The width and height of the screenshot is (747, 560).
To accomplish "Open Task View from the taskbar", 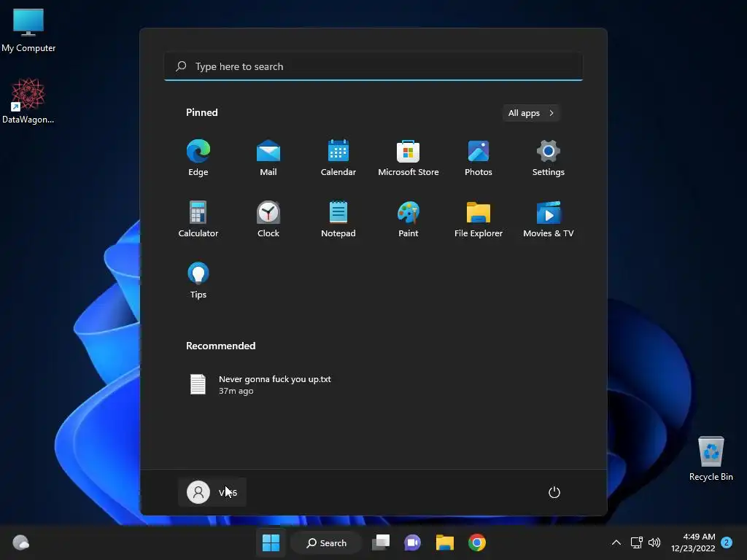I will [381, 542].
